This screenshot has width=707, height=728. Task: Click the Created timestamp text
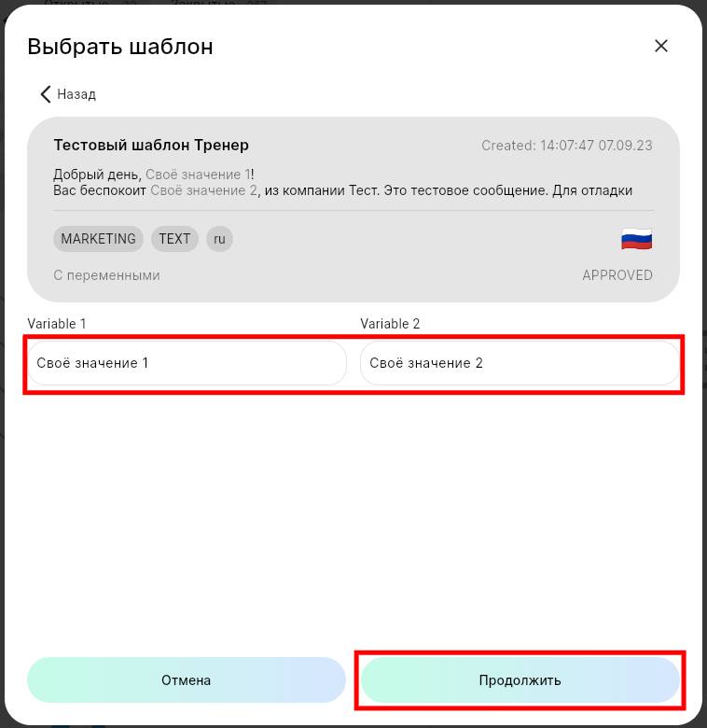tap(566, 146)
